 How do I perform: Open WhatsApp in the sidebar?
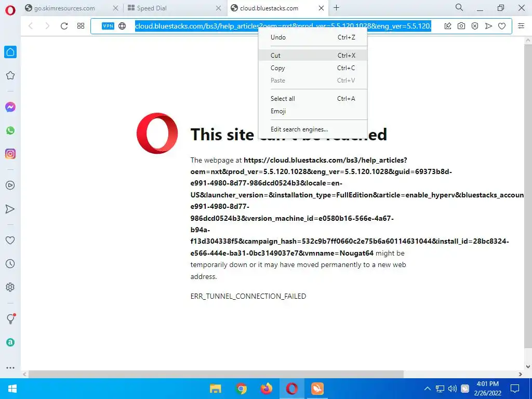(10, 130)
